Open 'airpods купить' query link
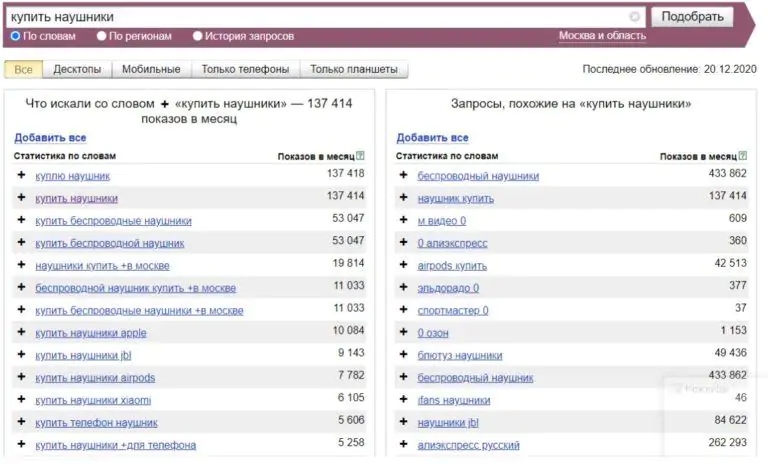This screenshot has width=768, height=464. (x=452, y=266)
